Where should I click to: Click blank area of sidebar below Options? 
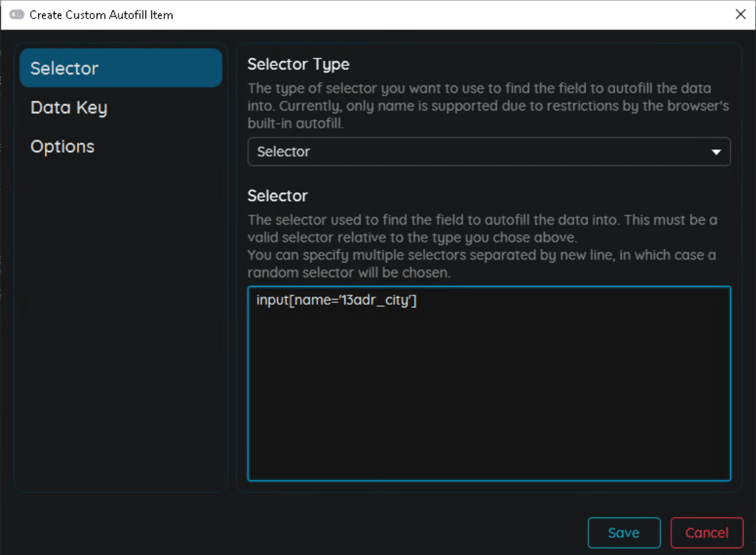pyautogui.click(x=120, y=329)
